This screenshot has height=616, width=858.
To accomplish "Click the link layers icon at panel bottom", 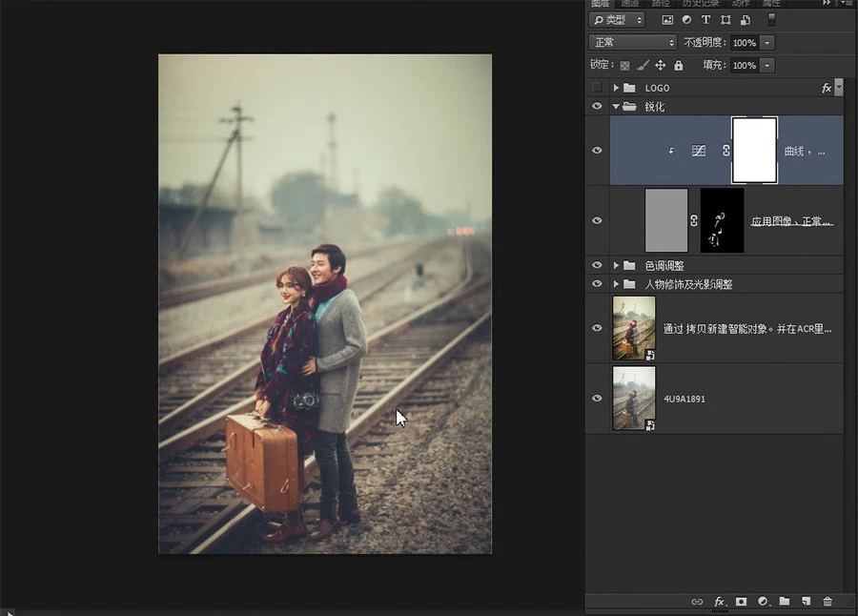I will [697, 601].
